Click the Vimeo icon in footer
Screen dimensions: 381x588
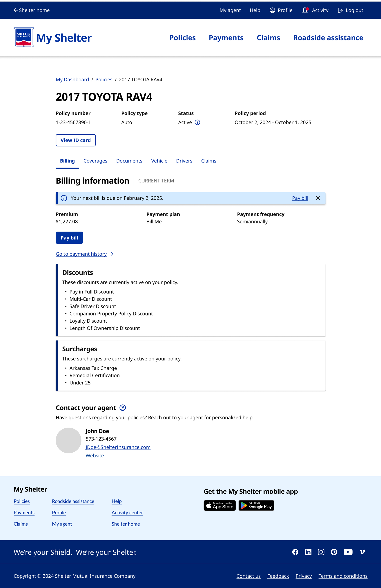362,552
